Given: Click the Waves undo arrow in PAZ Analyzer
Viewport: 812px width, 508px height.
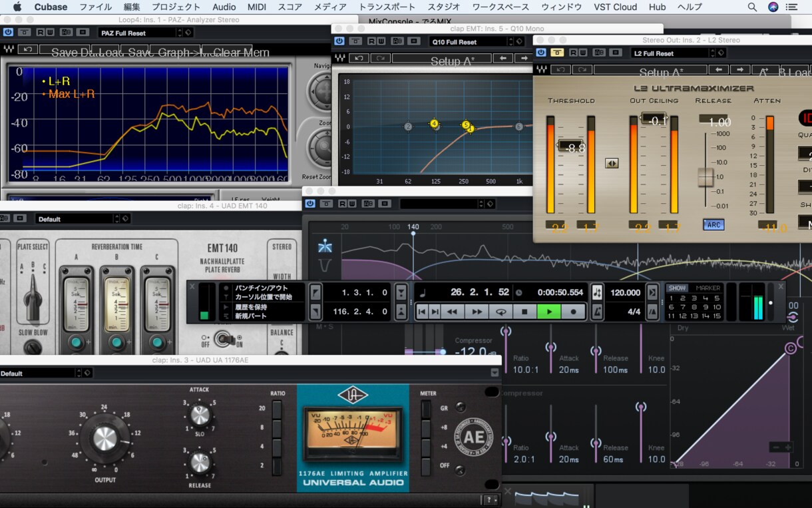Looking at the screenshot, I should click(x=27, y=49).
